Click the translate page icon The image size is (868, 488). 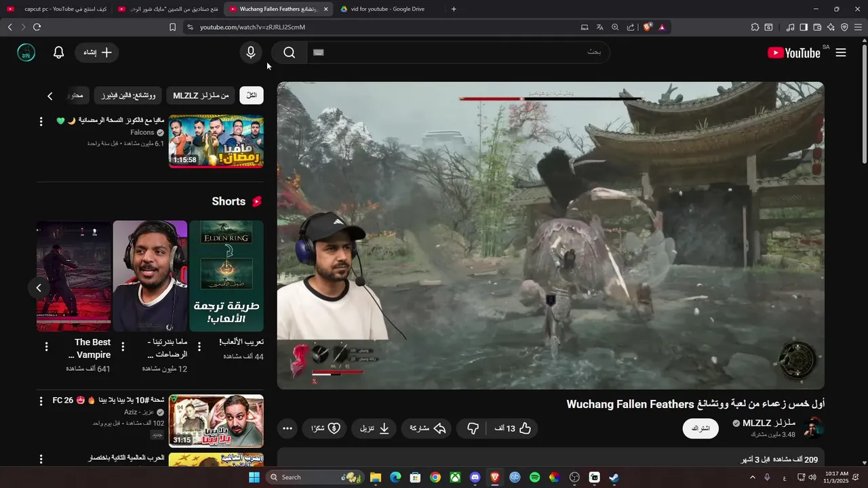tap(599, 27)
